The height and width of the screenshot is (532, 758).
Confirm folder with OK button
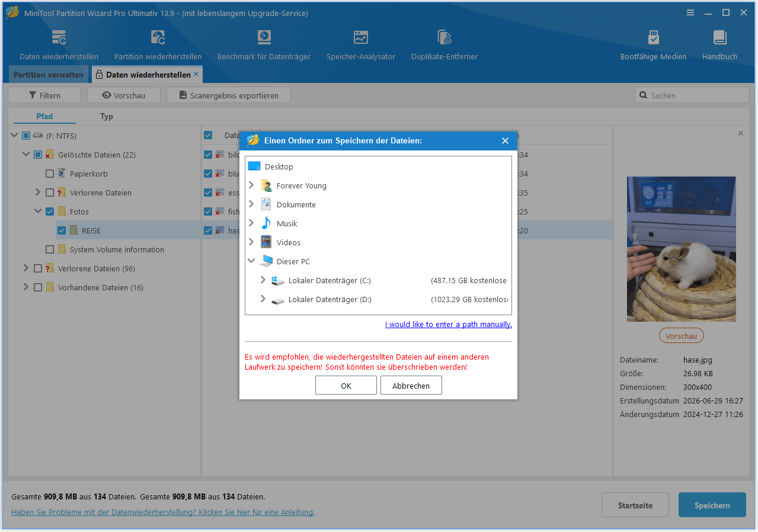coord(346,386)
